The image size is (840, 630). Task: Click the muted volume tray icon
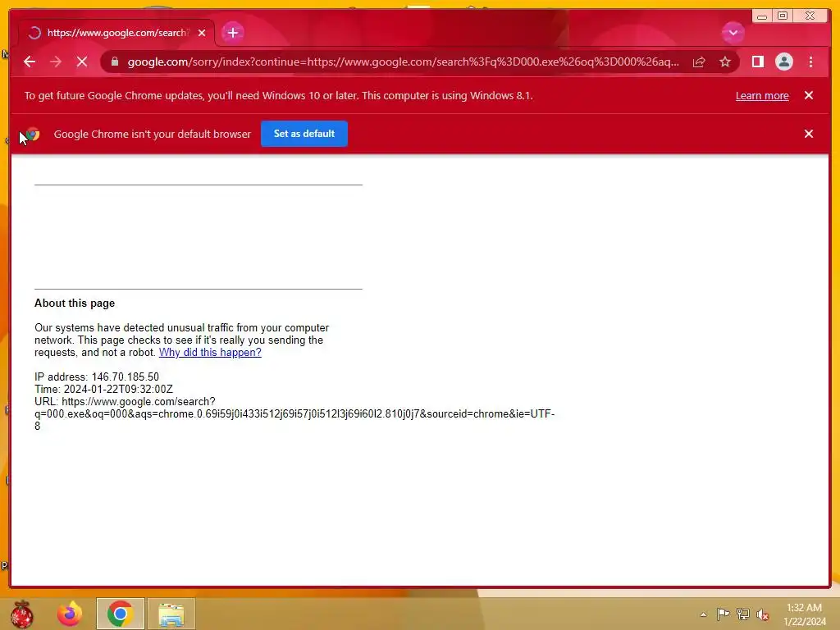pos(762,614)
